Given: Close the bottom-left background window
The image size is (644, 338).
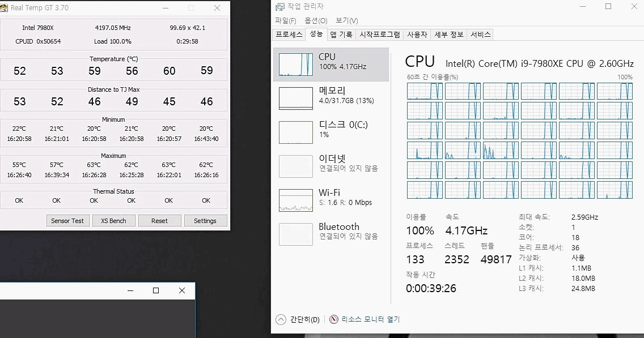Looking at the screenshot, I should [x=182, y=290].
